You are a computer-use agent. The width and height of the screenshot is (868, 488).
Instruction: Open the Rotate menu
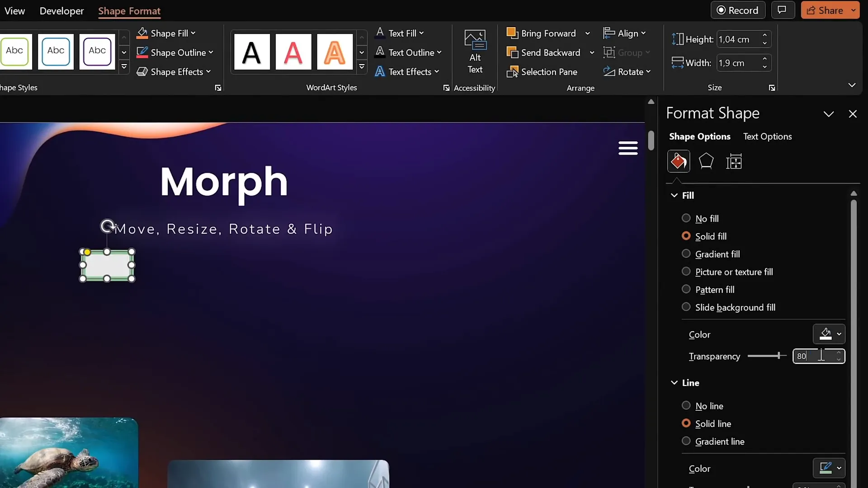[x=627, y=72]
